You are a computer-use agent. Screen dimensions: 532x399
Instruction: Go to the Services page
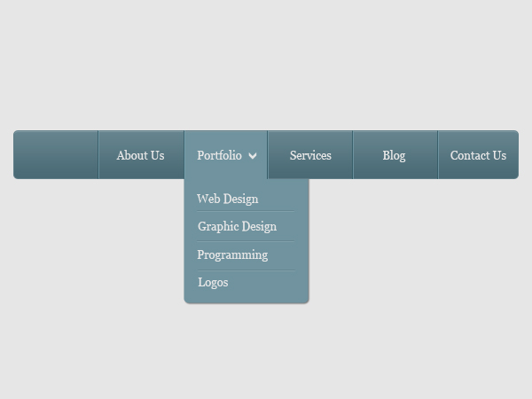coord(310,154)
